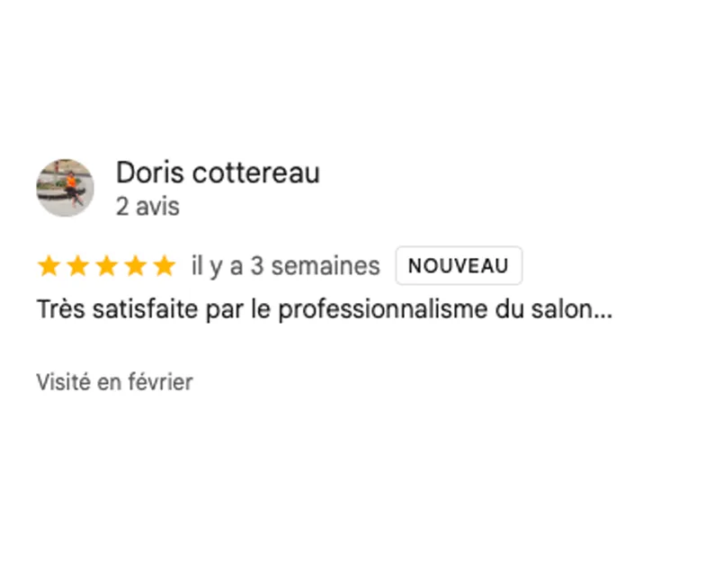Click the fourth yellow rating star
Viewport: 723px width, 588px height.
pos(135,266)
